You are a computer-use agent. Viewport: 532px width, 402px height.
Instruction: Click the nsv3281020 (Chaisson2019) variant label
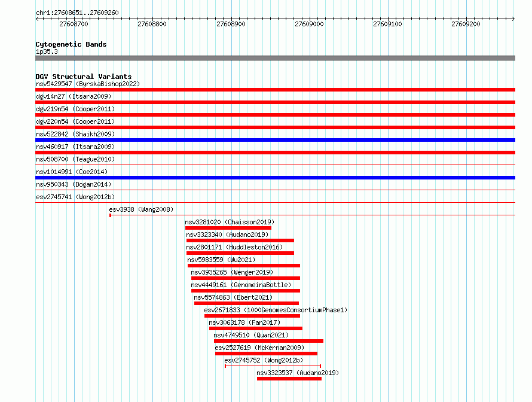click(x=230, y=222)
